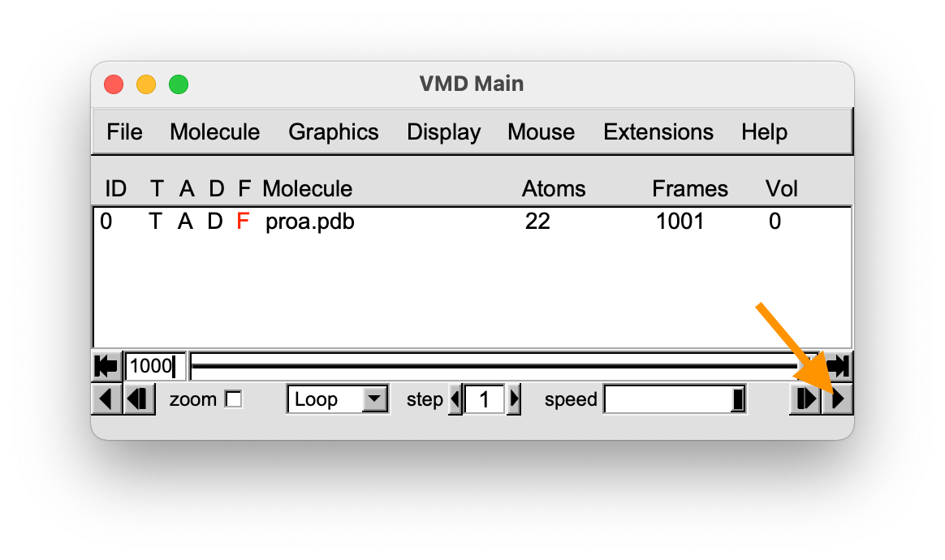Toggle the D displayed flag of proa.pdb
Viewport: 945px width, 560px height.
(215, 222)
